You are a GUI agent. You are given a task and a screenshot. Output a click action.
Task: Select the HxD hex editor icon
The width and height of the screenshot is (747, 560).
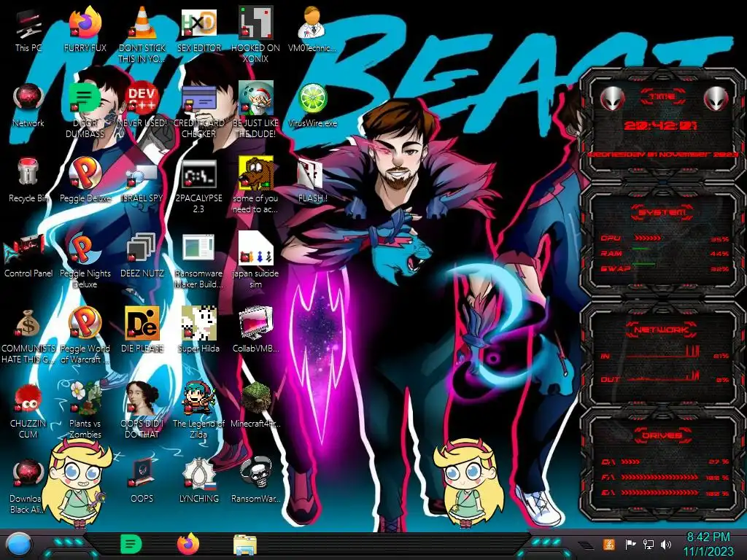click(198, 30)
